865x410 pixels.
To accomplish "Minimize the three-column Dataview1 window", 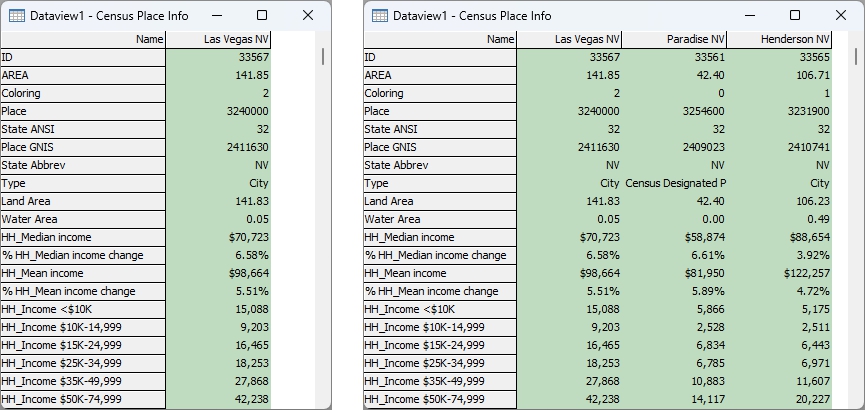I will pyautogui.click(x=749, y=15).
